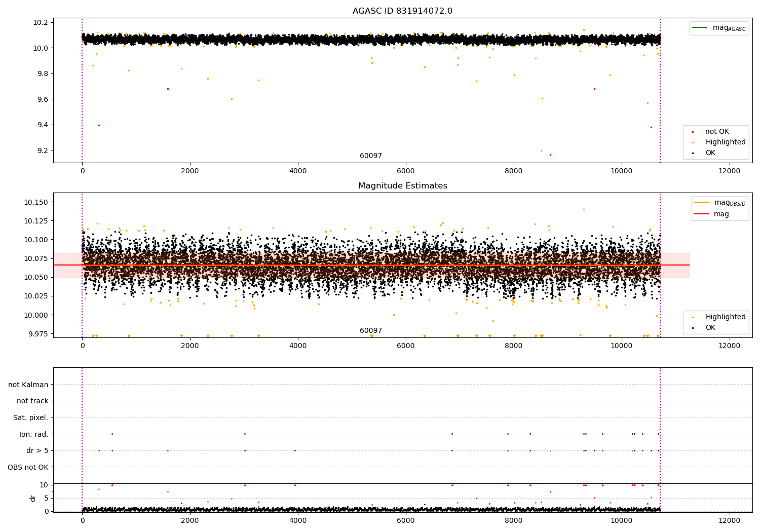The width and height of the screenshot is (760, 532).
Task: Click the '10.150' y-axis tick label
Action: point(36,203)
